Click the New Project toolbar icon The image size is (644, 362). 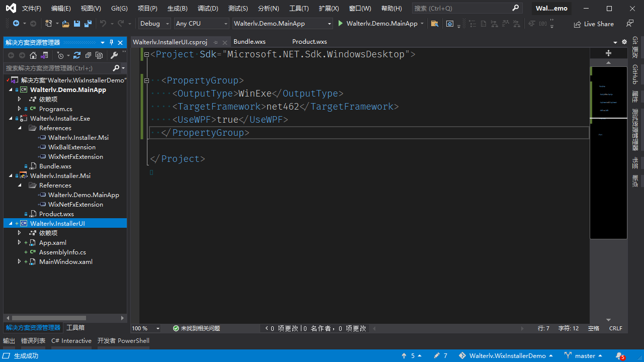[48, 24]
